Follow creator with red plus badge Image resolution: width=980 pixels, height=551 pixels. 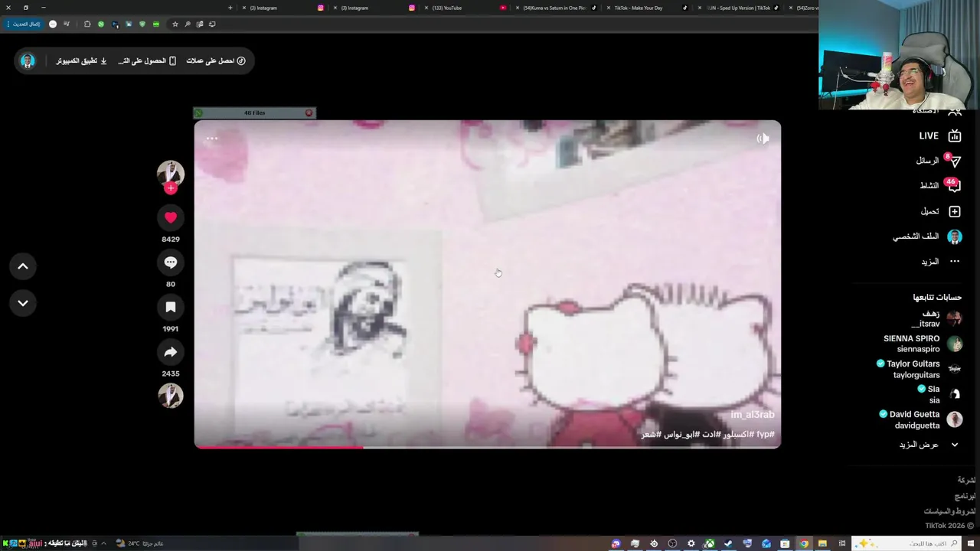pyautogui.click(x=171, y=188)
